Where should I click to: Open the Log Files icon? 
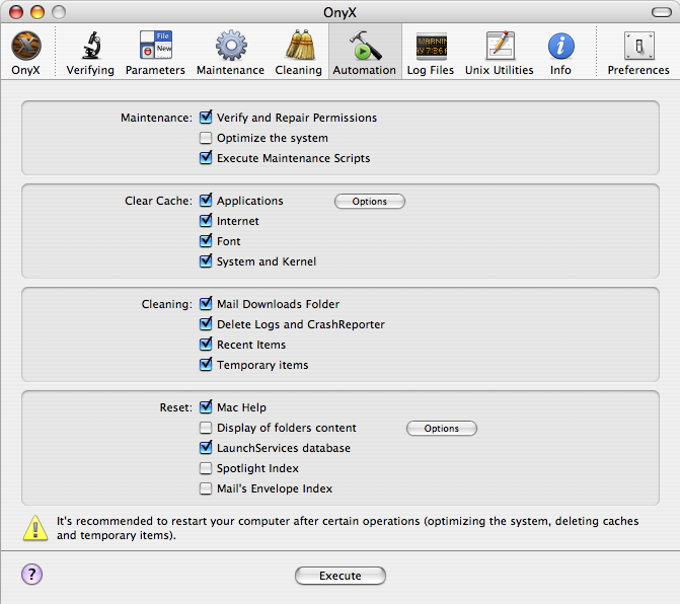[x=431, y=46]
